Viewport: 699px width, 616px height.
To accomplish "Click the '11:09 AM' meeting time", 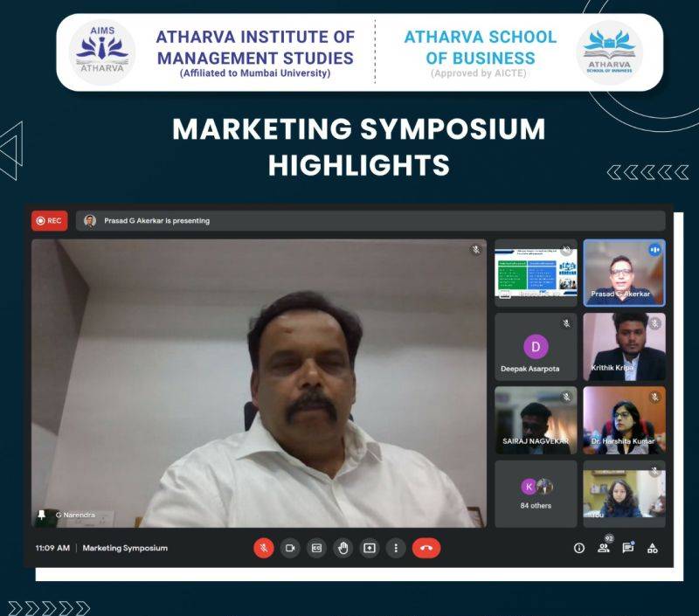I will [x=52, y=548].
